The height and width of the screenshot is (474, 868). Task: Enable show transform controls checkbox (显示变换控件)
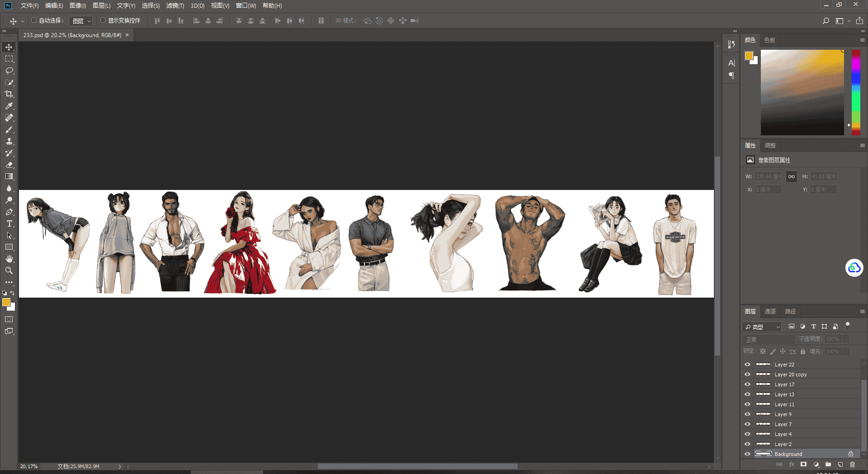pyautogui.click(x=103, y=20)
